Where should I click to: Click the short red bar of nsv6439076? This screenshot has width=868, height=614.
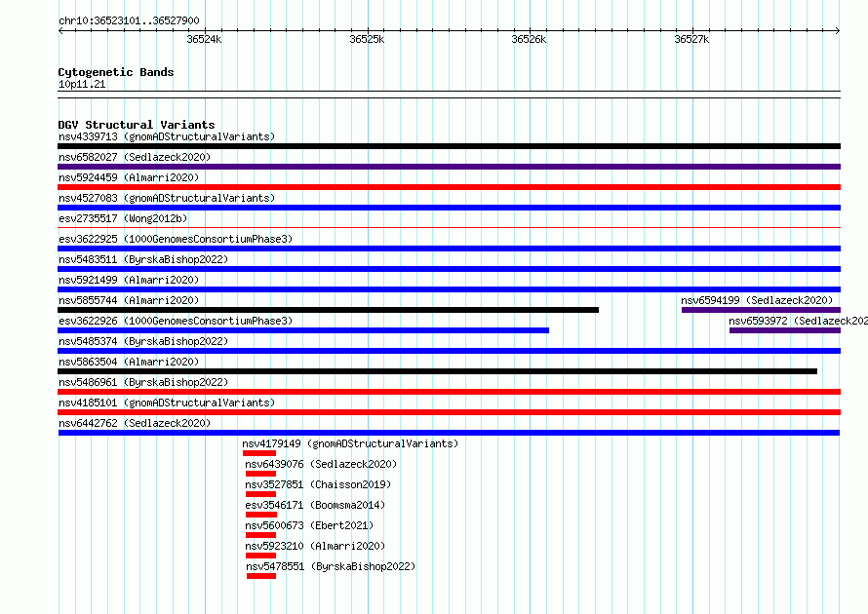tap(260, 474)
